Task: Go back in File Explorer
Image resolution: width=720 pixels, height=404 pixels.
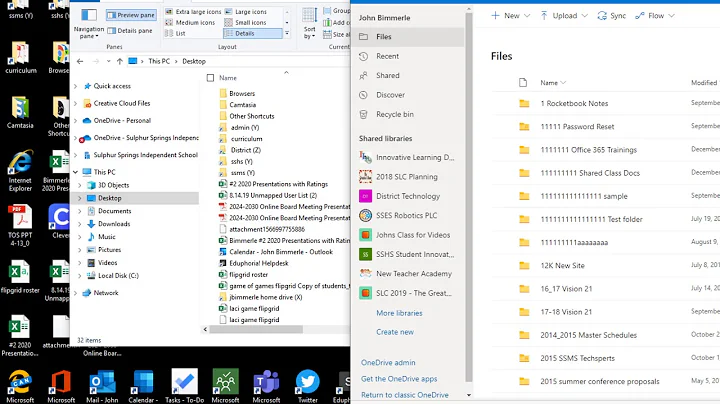Action: pos(80,61)
